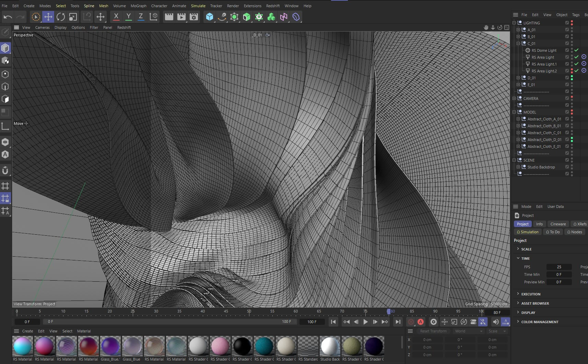Image resolution: width=588 pixels, height=364 pixels.
Task: Toggle enable checkmark on RS Area Light
Action: pyautogui.click(x=577, y=57)
